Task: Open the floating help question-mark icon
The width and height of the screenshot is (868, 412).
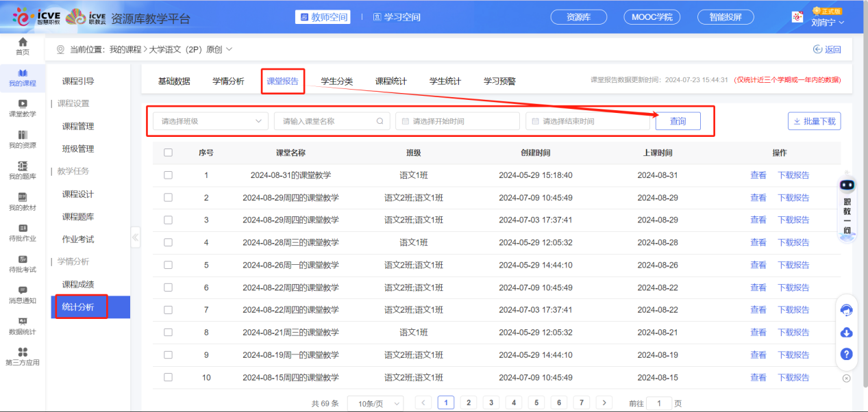Action: coord(847,355)
